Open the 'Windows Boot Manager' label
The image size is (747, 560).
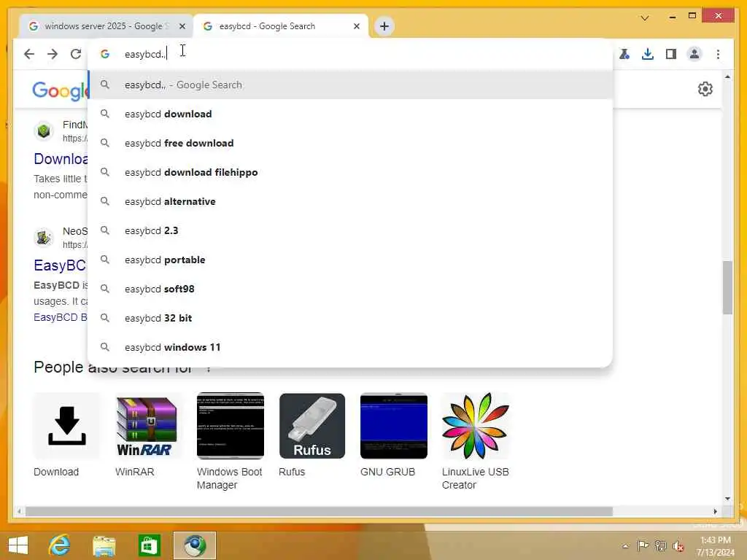[230, 478]
